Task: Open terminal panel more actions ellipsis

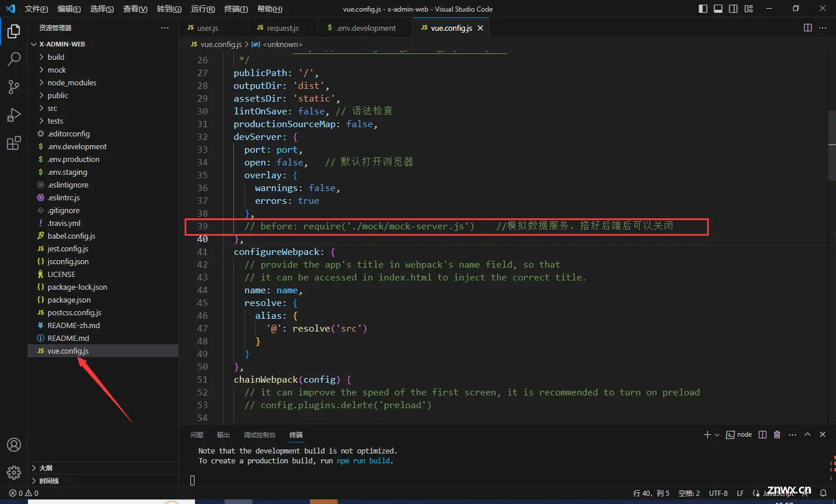Action: [792, 434]
